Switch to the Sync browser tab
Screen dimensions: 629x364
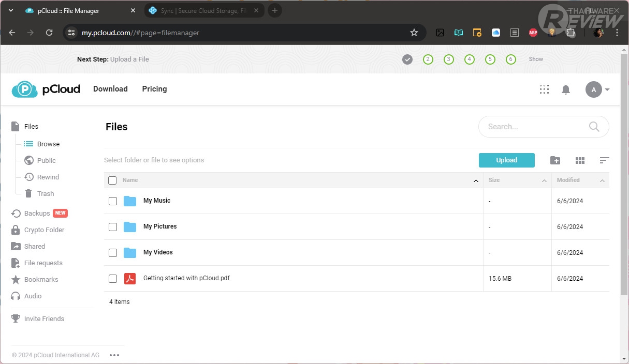coord(202,10)
